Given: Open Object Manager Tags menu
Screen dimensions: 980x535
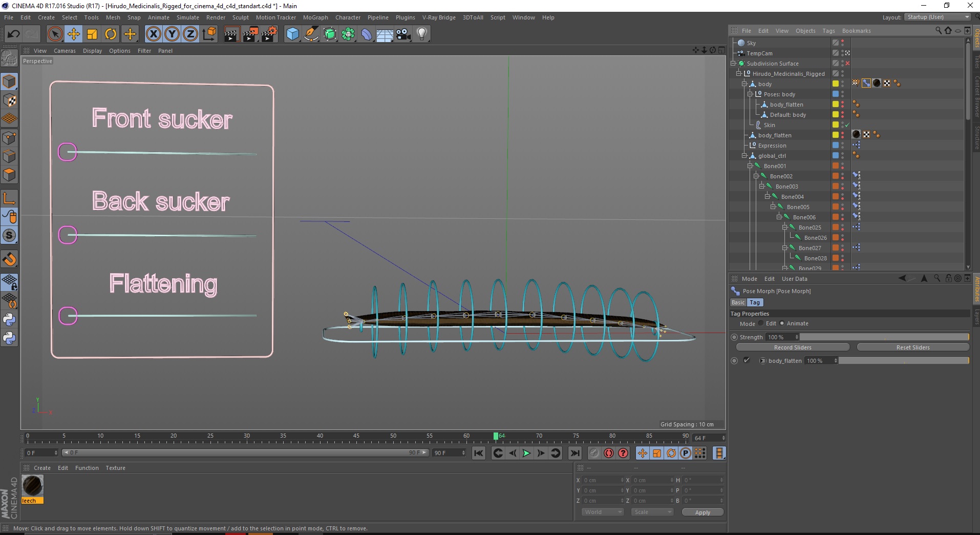Looking at the screenshot, I should [828, 31].
